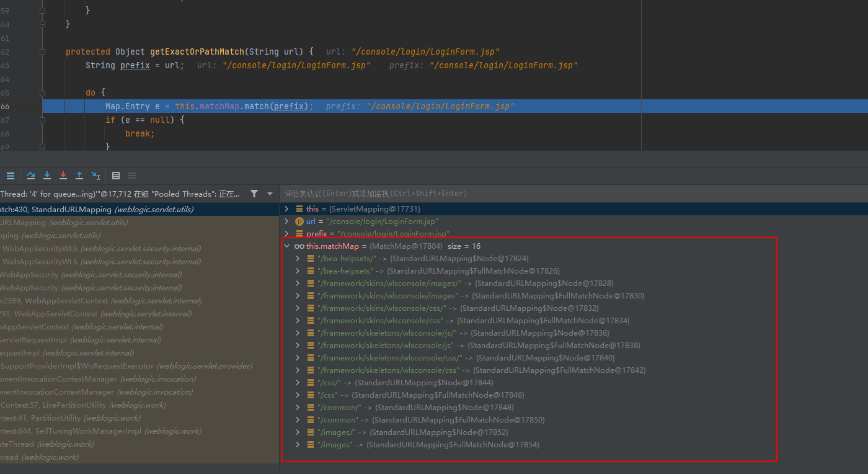Select frame 'SupportProviderImpl$WlsRequestExecutor'
This screenshot has height=474, width=868.
(x=139, y=366)
